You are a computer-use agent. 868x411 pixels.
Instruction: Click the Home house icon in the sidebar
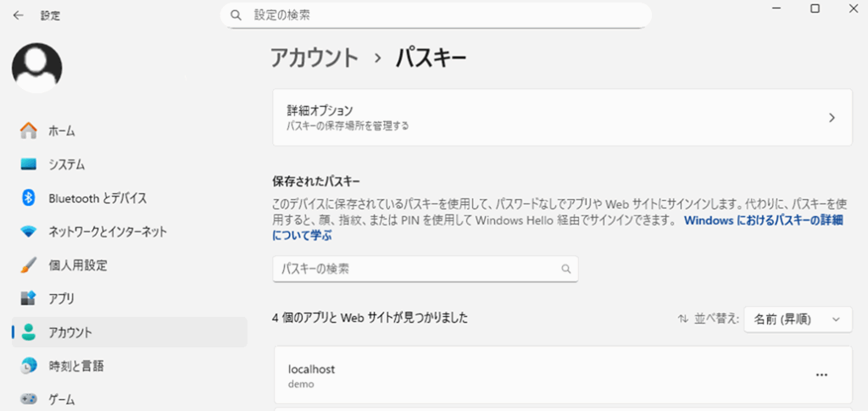click(x=29, y=131)
